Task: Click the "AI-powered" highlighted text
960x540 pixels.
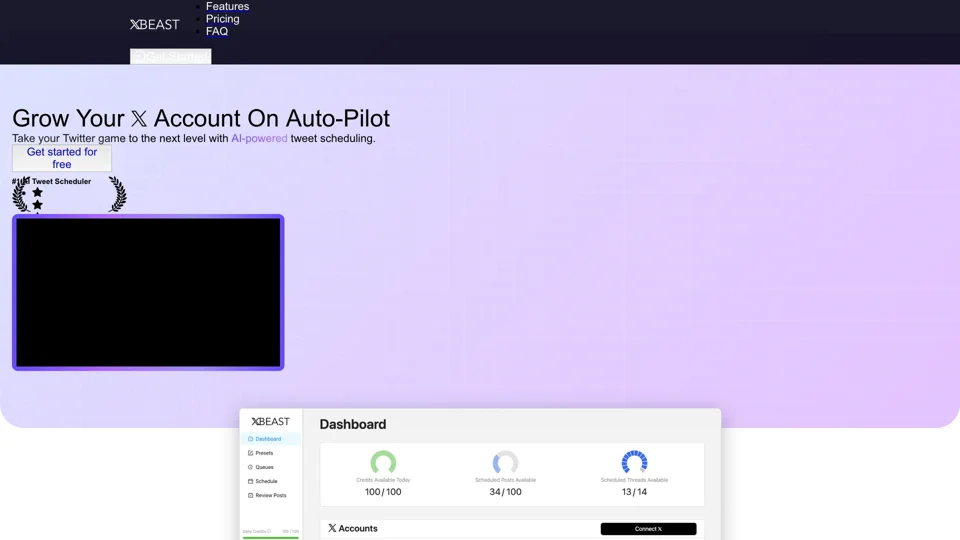Action: 259,138
